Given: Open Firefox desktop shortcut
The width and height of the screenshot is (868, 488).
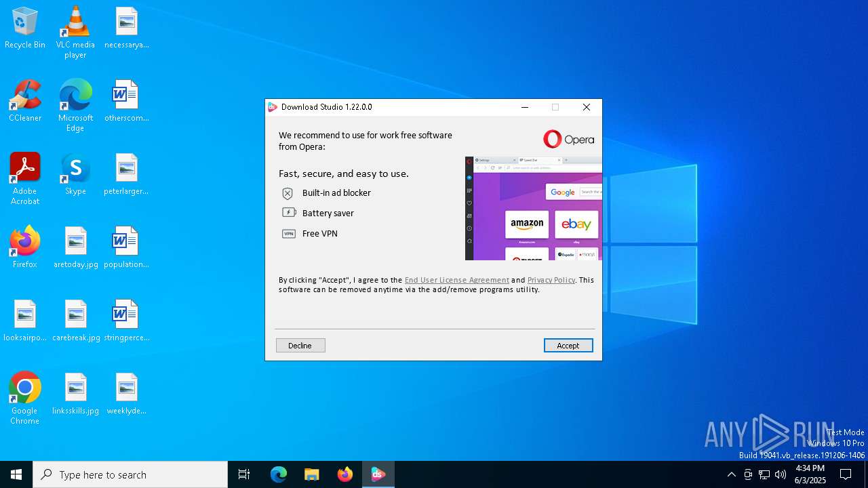Looking at the screenshot, I should (25, 248).
